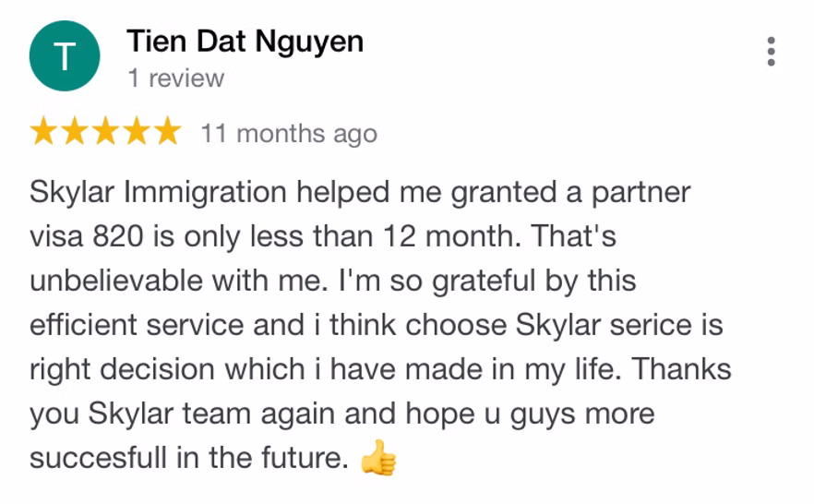Click the green "T" profile avatar
Viewport: 814px width, 504px height.
(63, 57)
